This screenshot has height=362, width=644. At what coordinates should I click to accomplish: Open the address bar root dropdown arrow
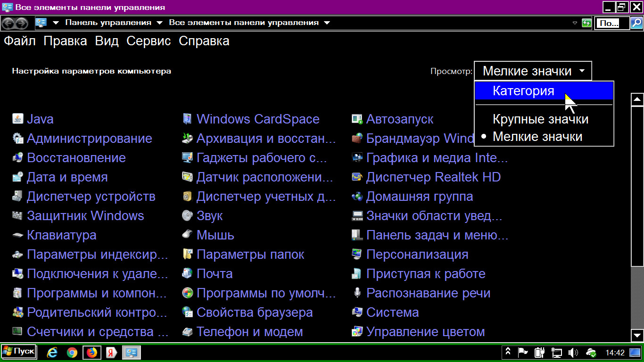click(x=56, y=23)
